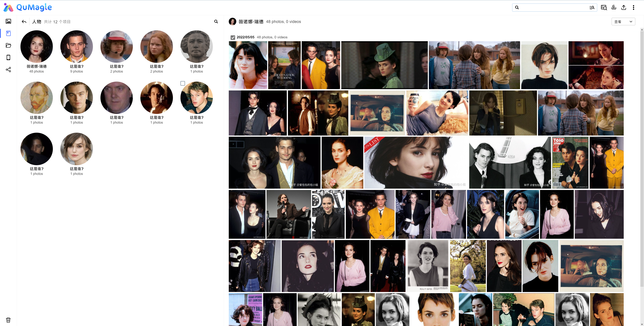
Task: Select the Van Gogh painting face
Action: 37,98
